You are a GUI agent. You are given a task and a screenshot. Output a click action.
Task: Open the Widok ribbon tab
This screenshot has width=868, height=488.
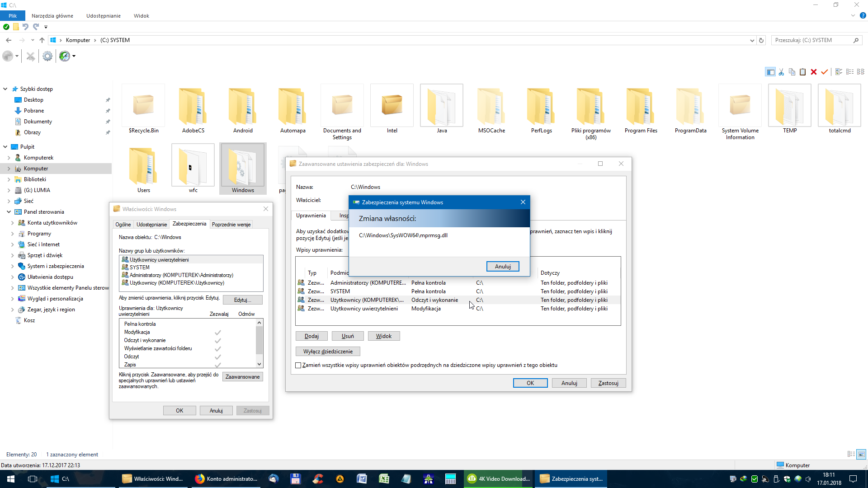[142, 16]
